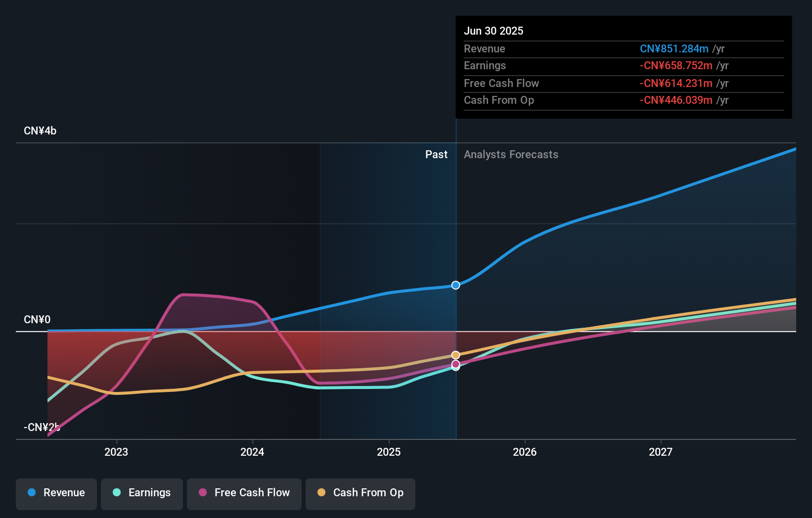This screenshot has height=518, width=812.
Task: Click the -CN¥658.752m earnings value
Action: coord(676,66)
